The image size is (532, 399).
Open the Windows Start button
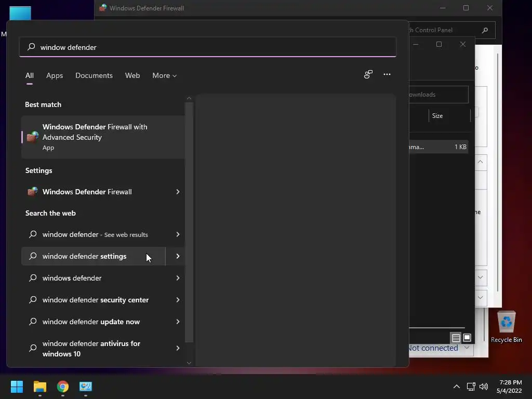click(17, 387)
